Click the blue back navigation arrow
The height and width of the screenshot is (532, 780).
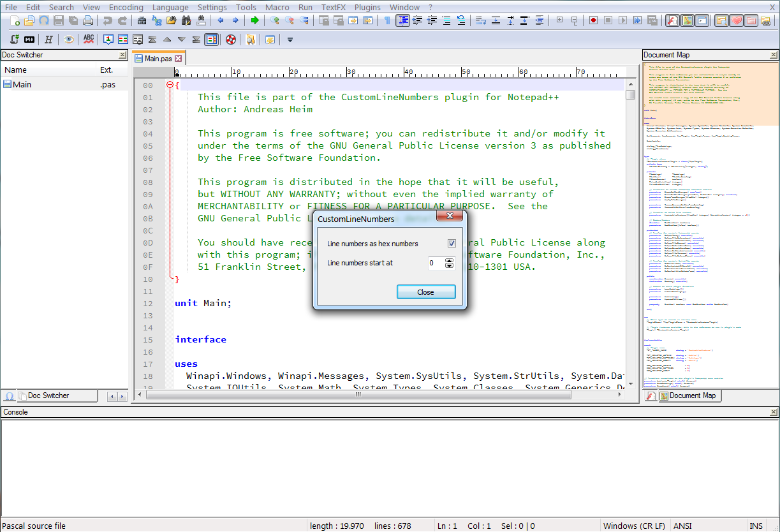pyautogui.click(x=221, y=20)
